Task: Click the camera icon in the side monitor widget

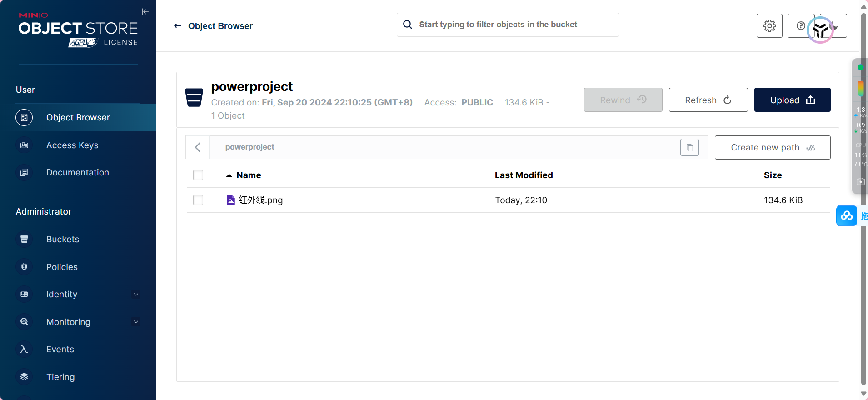Action: [x=860, y=181]
